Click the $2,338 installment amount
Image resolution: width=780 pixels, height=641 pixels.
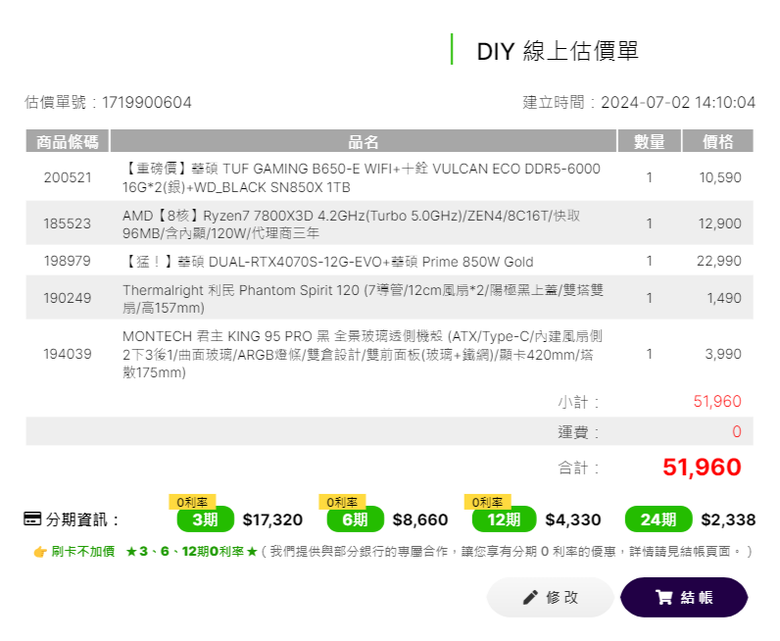[728, 520]
